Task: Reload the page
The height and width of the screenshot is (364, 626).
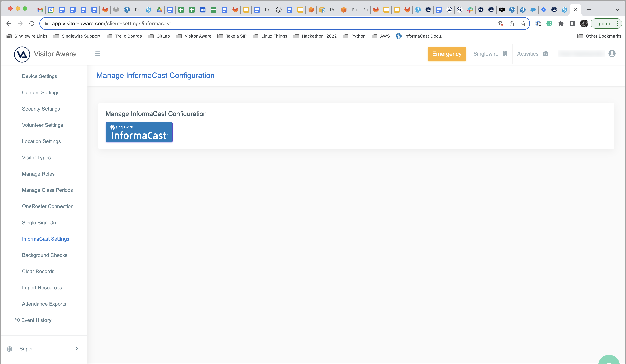Action: point(32,24)
